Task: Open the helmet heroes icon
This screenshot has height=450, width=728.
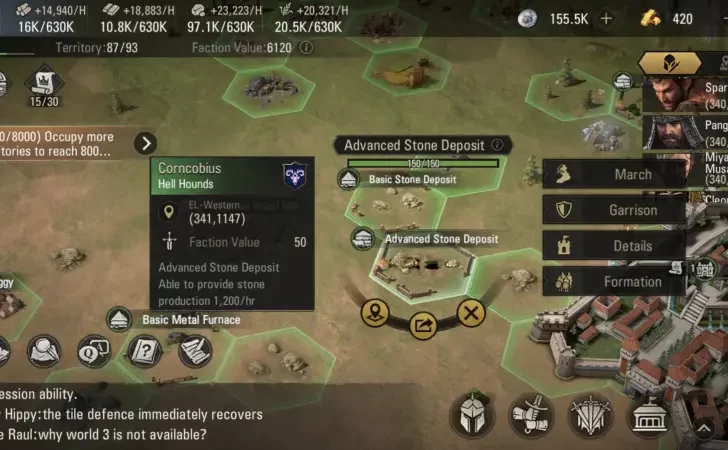Action: 473,415
